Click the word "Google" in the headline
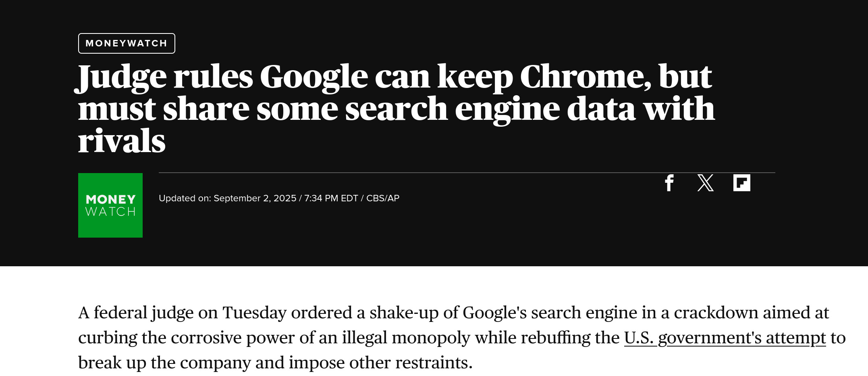The image size is (868, 376). (314, 77)
